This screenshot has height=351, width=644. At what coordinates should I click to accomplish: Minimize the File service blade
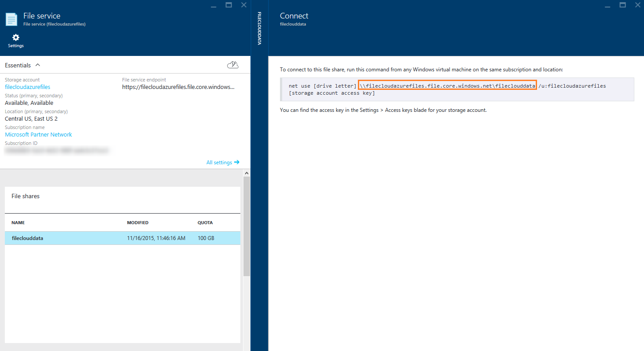pos(213,5)
